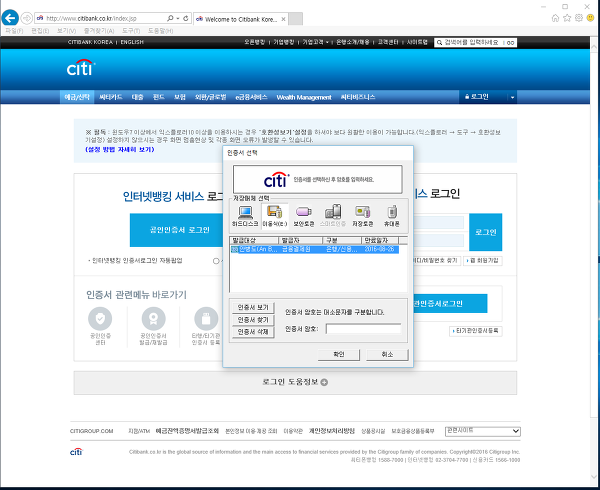
Task: Open the 관련사이트 combo box in the footer
Action: click(x=483, y=431)
